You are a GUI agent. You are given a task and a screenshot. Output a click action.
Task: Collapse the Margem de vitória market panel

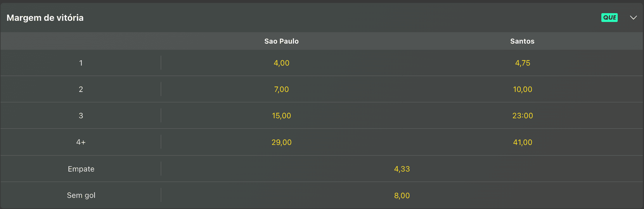click(x=633, y=18)
